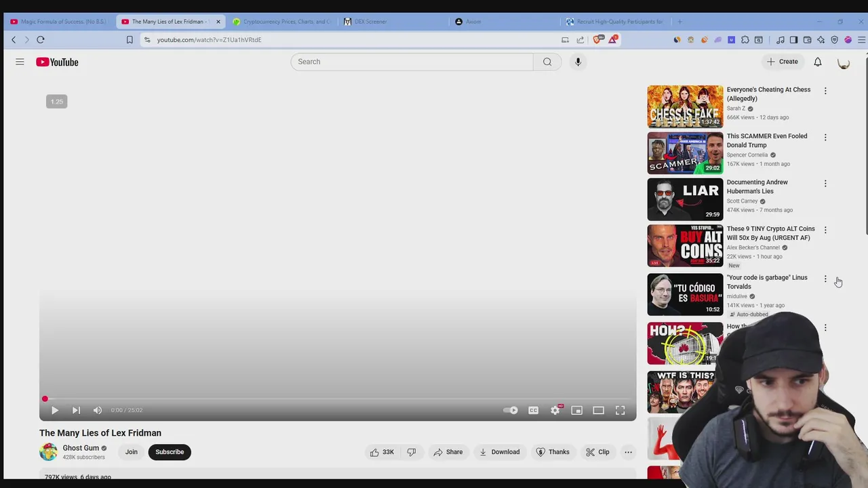Open options for Documenting Andrew Huberman's Lies
868x488 pixels.
point(825,184)
